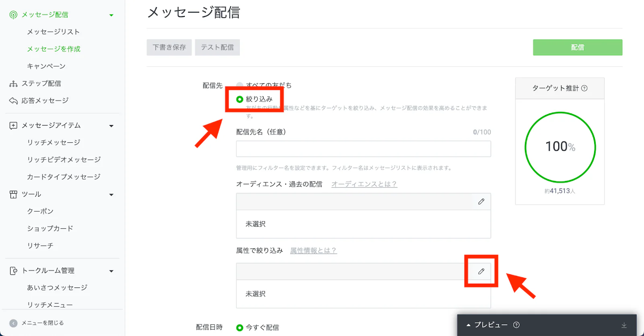Click the 100% target estimate circle

(560, 147)
